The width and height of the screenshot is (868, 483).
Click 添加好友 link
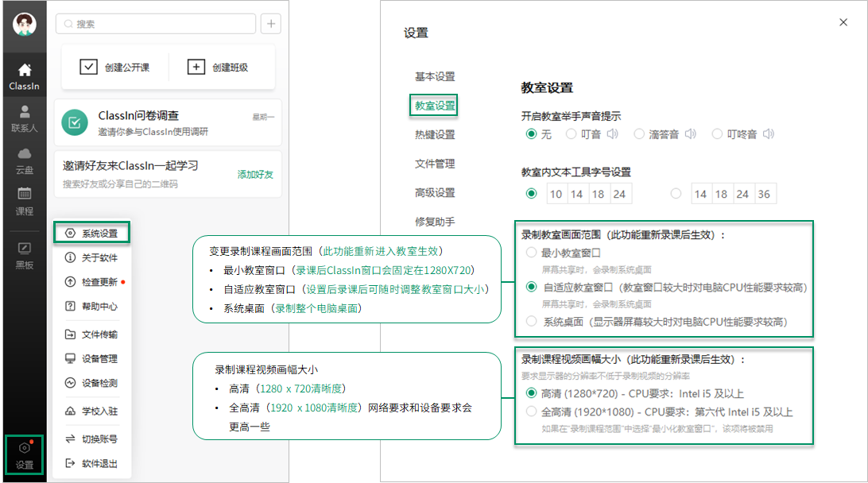[x=255, y=174]
